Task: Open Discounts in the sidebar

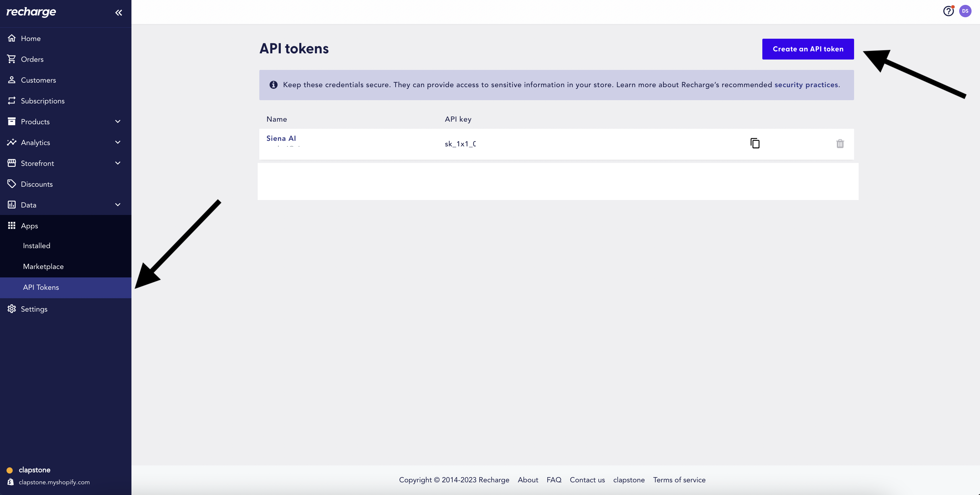Action: tap(65, 184)
